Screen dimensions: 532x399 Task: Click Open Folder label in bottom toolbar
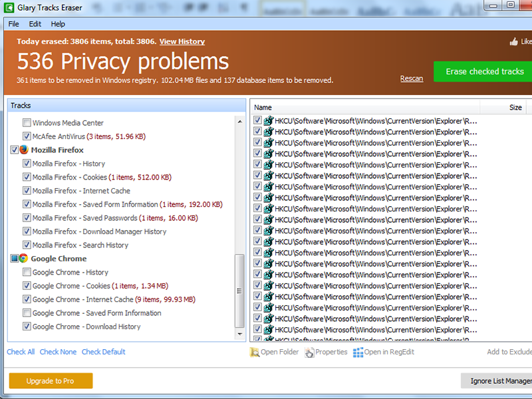tap(279, 352)
